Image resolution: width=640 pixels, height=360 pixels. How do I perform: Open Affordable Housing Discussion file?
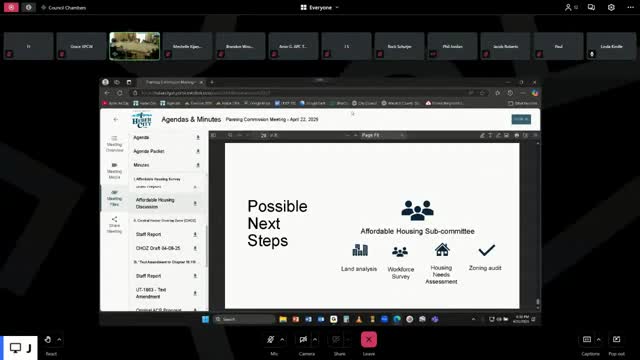(155, 203)
